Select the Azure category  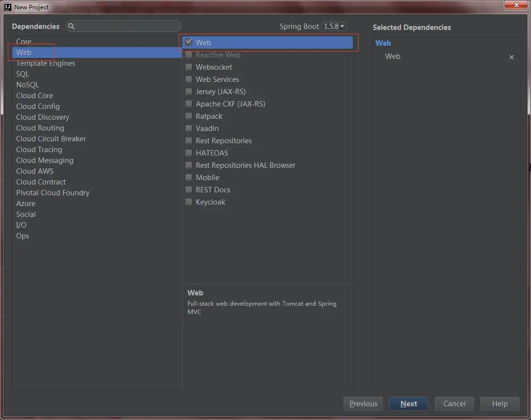(x=26, y=204)
